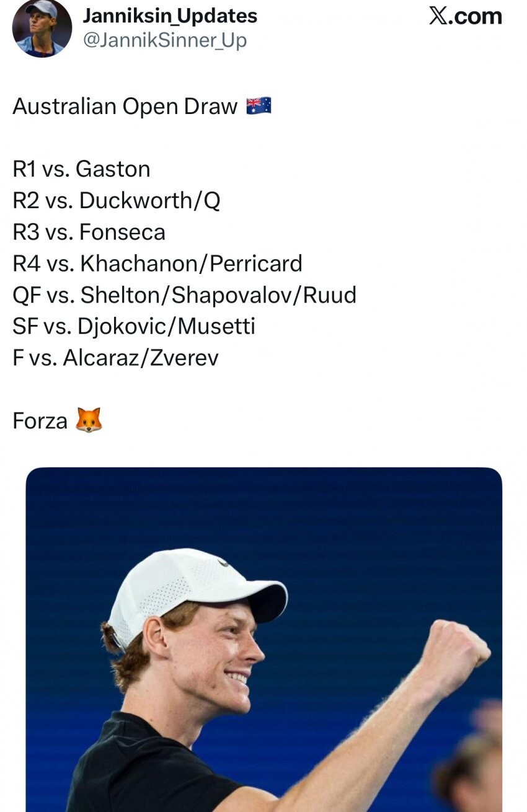The width and height of the screenshot is (527, 812).
Task: Open the @JannikSinner_Up handle link
Action: (164, 41)
